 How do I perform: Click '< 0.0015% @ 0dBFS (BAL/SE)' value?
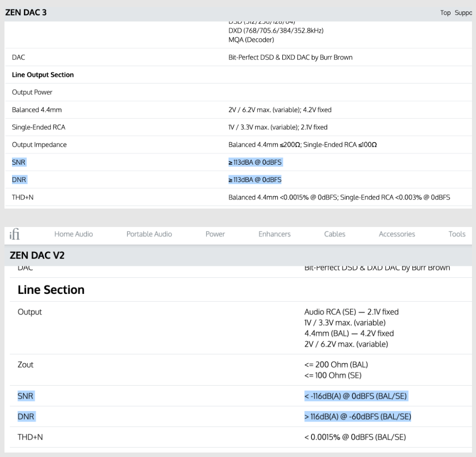click(x=355, y=437)
